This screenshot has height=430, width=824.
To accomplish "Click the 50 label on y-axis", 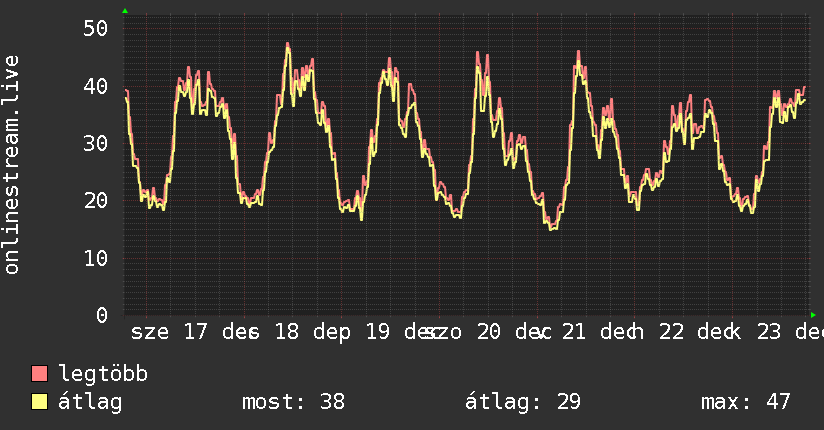I will coord(96,28).
